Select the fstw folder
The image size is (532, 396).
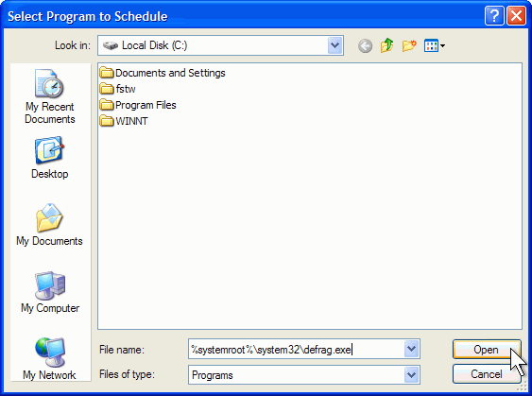(117, 89)
